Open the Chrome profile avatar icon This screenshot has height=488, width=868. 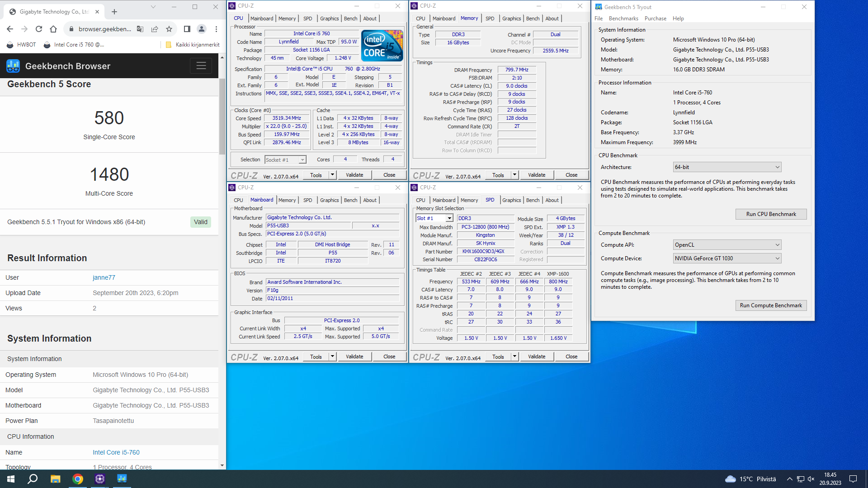202,29
